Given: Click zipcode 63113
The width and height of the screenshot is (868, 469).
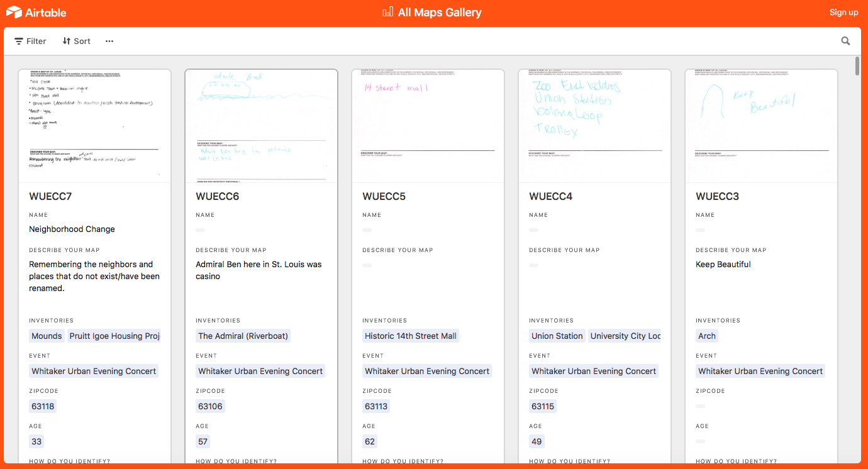Looking at the screenshot, I should pos(376,406).
